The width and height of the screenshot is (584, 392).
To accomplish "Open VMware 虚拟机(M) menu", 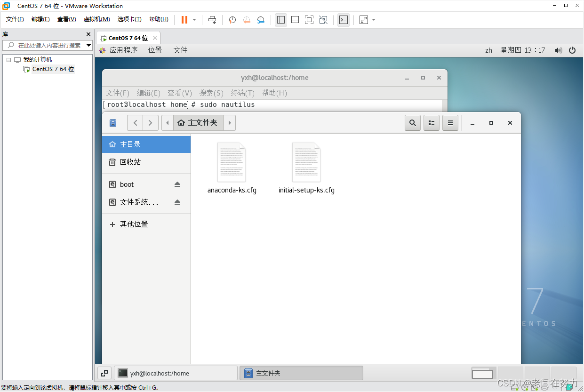I will [96, 19].
